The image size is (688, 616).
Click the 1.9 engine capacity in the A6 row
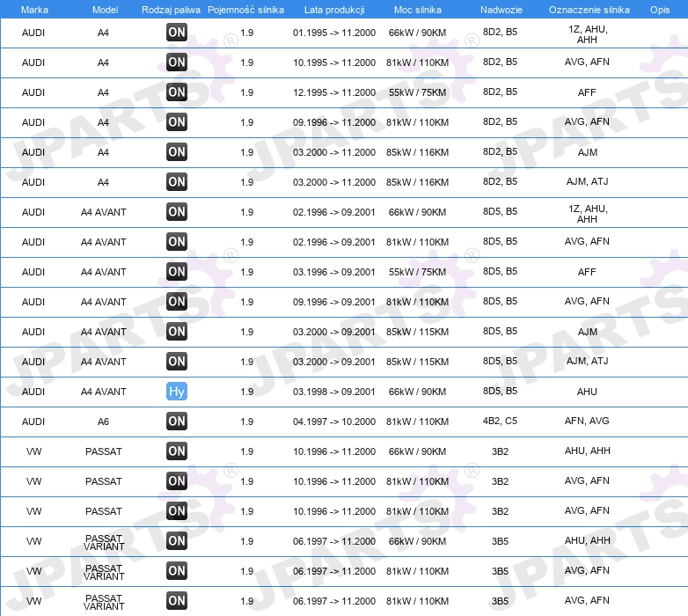[x=246, y=422]
